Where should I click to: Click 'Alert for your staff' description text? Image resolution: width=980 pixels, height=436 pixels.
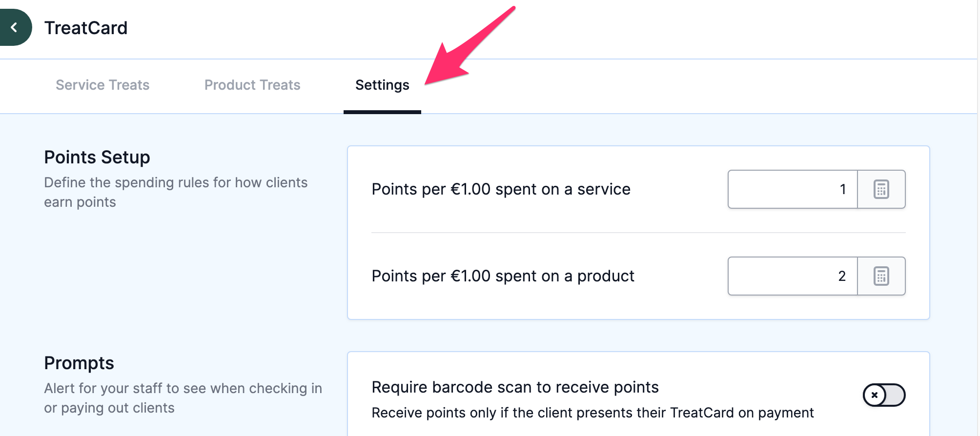click(183, 398)
